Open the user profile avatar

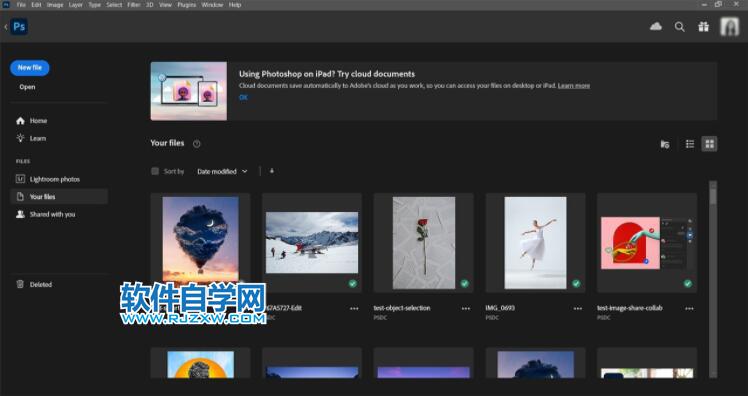click(x=729, y=27)
